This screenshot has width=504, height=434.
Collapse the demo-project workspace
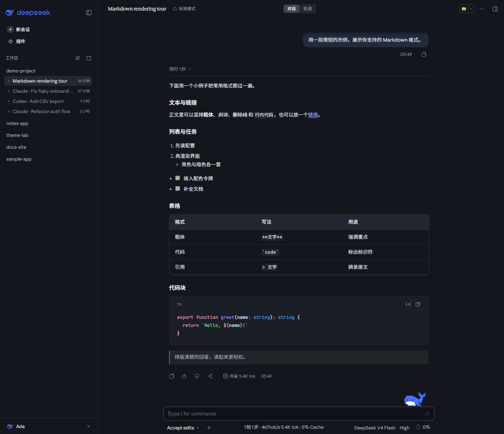click(21, 71)
